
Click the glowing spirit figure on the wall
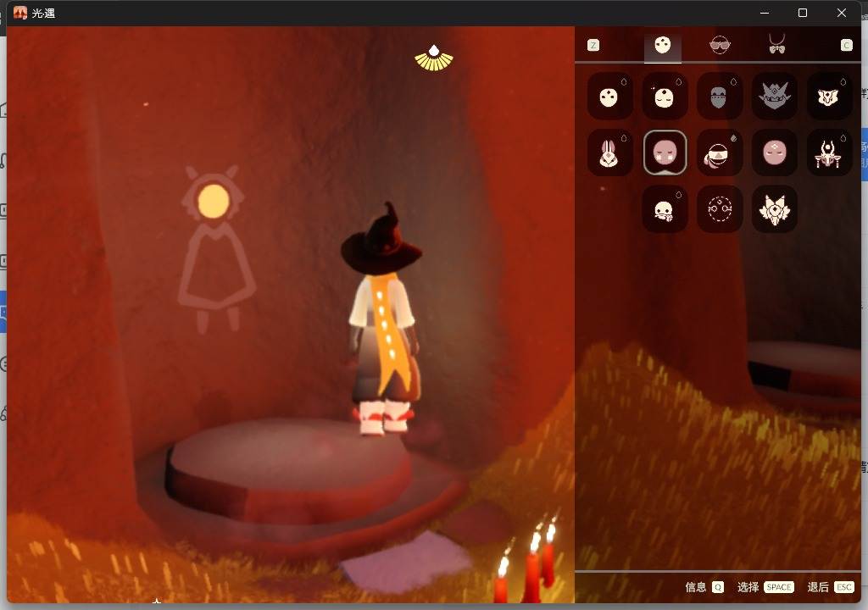tap(215, 248)
